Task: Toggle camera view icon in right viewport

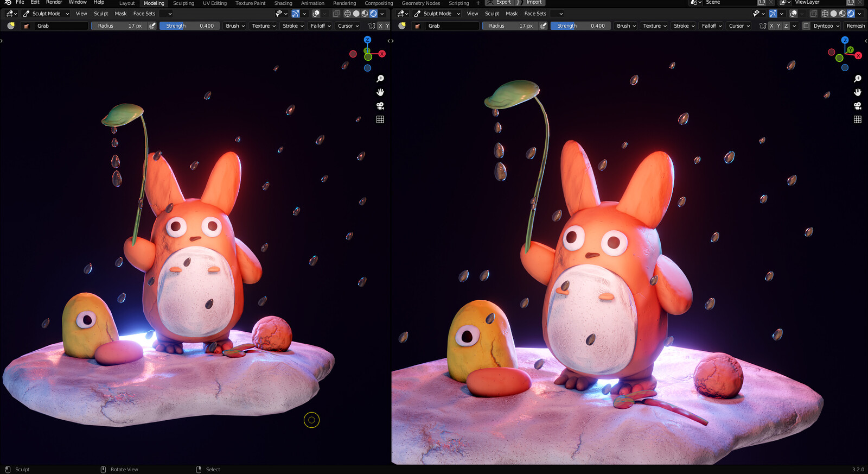Action: coord(858,106)
